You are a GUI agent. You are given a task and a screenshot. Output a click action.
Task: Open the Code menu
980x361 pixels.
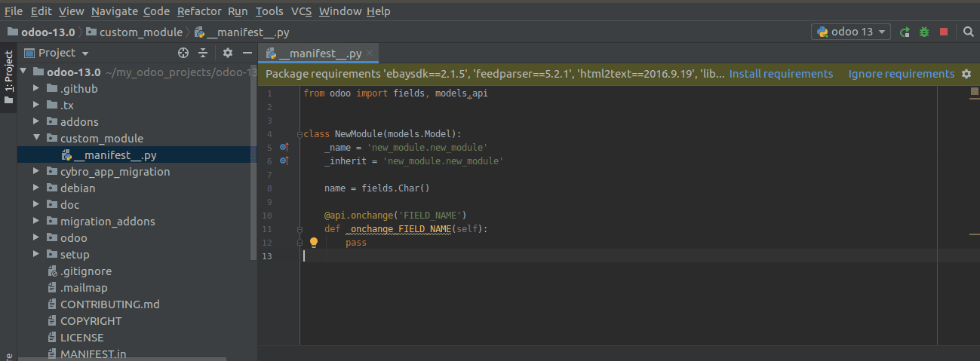pyautogui.click(x=156, y=11)
